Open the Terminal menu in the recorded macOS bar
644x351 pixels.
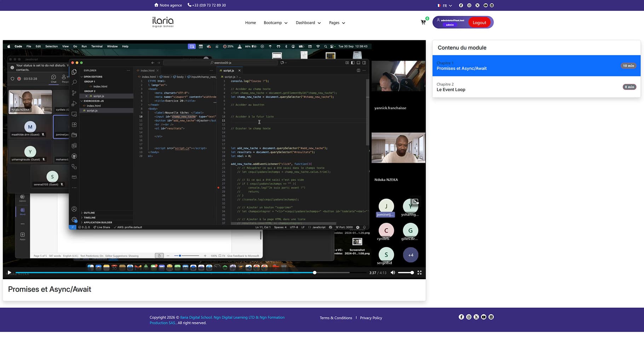click(x=97, y=46)
